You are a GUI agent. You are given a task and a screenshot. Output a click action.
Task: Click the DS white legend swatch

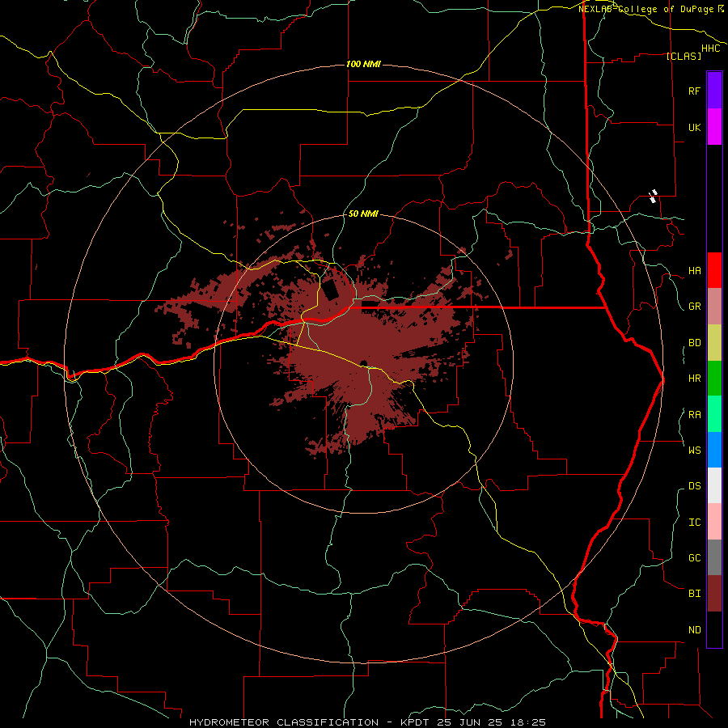click(x=714, y=485)
